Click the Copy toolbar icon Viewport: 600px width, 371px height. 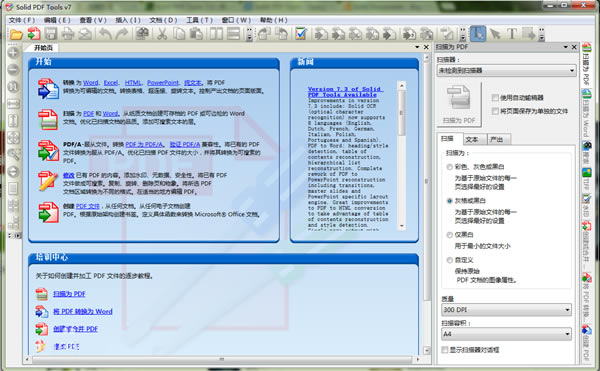[179, 34]
